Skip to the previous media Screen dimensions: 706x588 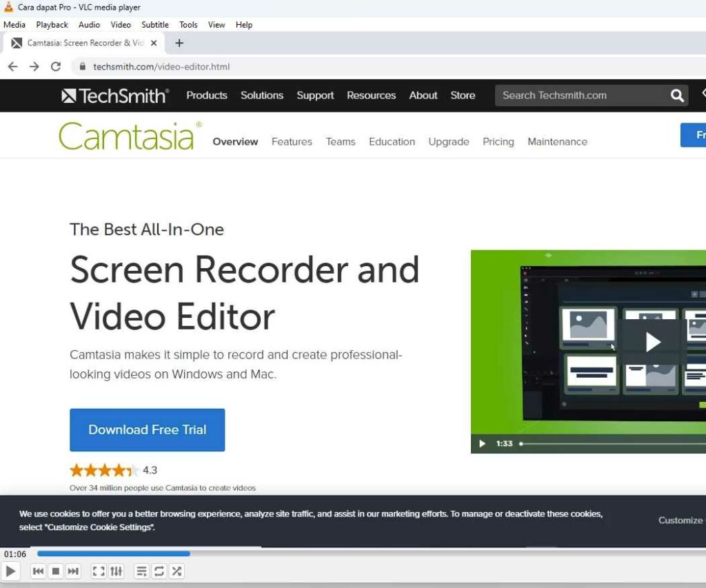click(x=38, y=571)
